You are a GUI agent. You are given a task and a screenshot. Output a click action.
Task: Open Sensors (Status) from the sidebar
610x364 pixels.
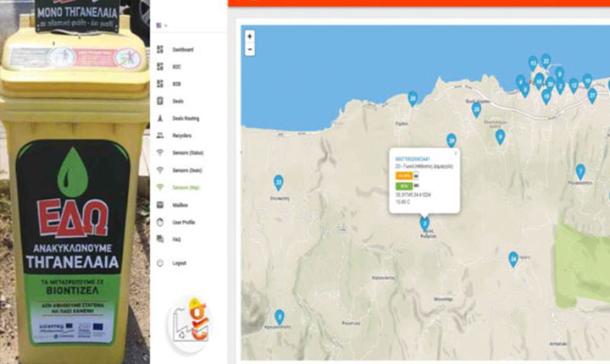188,153
